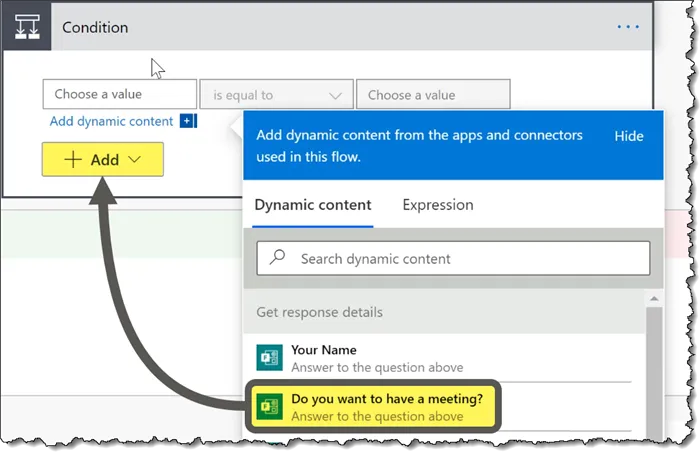The image size is (700, 452).
Task: Click the dynamic content list scrollbar thumb
Action: pos(655,370)
